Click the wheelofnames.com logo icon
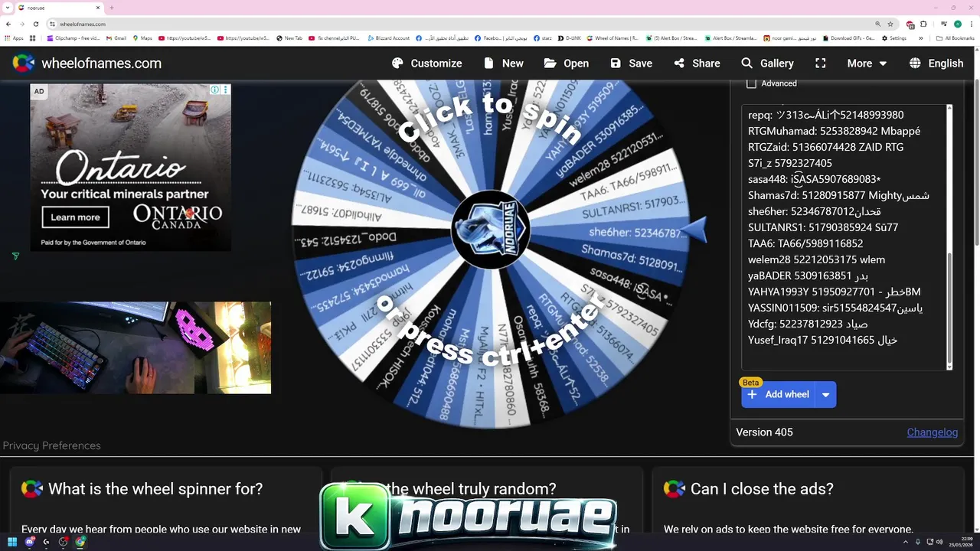Screen dimensions: 980x551 [24, 64]
